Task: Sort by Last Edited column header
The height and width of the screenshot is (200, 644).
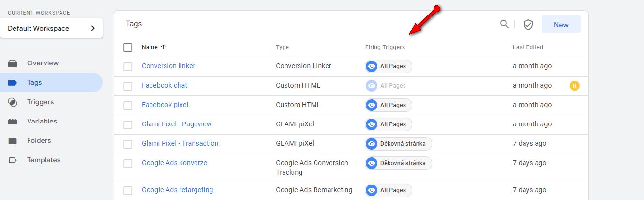Action: tap(528, 47)
